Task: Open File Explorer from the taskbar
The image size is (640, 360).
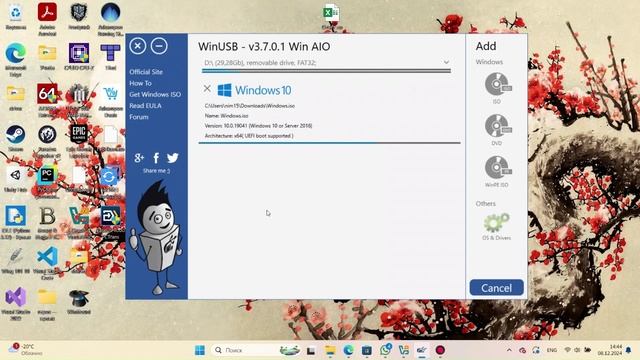Action: 330,350
